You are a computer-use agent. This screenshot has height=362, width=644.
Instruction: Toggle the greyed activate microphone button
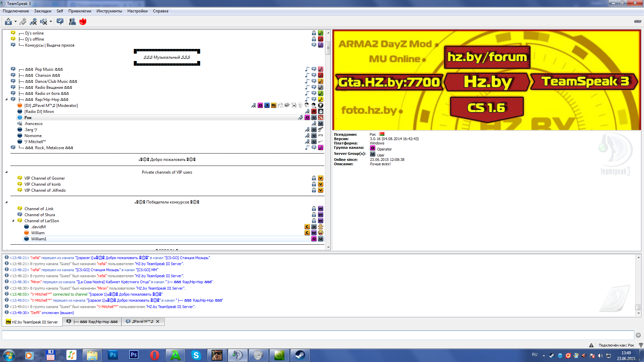pos(23,22)
